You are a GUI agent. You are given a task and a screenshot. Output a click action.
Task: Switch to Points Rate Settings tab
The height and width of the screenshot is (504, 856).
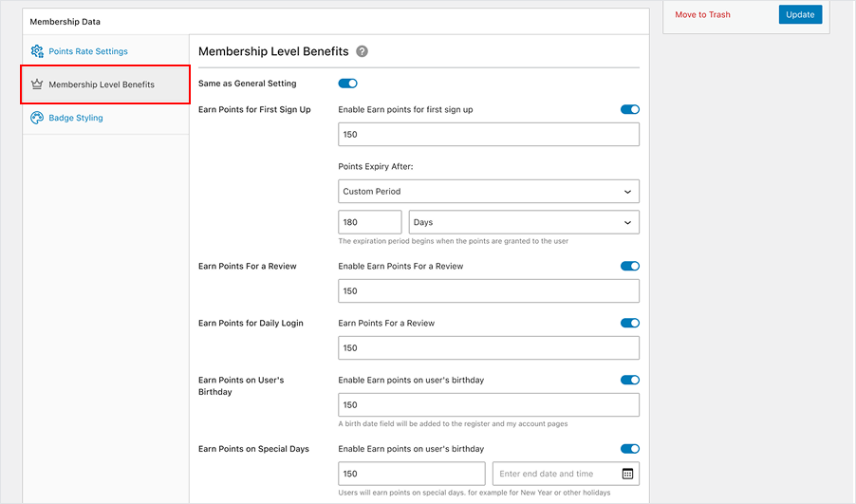point(87,51)
